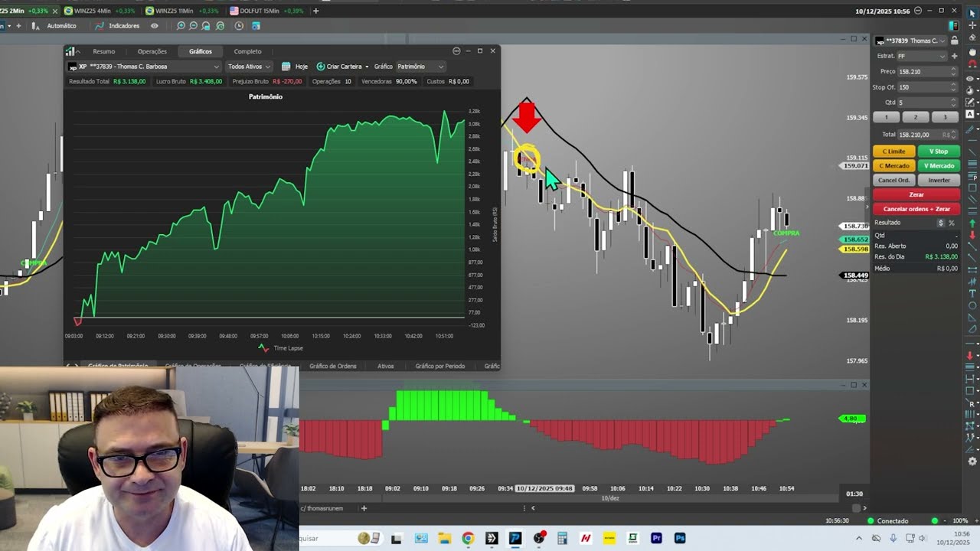Screen dimensions: 980x551
Task: Click the C Mercado buy market button
Action: coord(893,166)
